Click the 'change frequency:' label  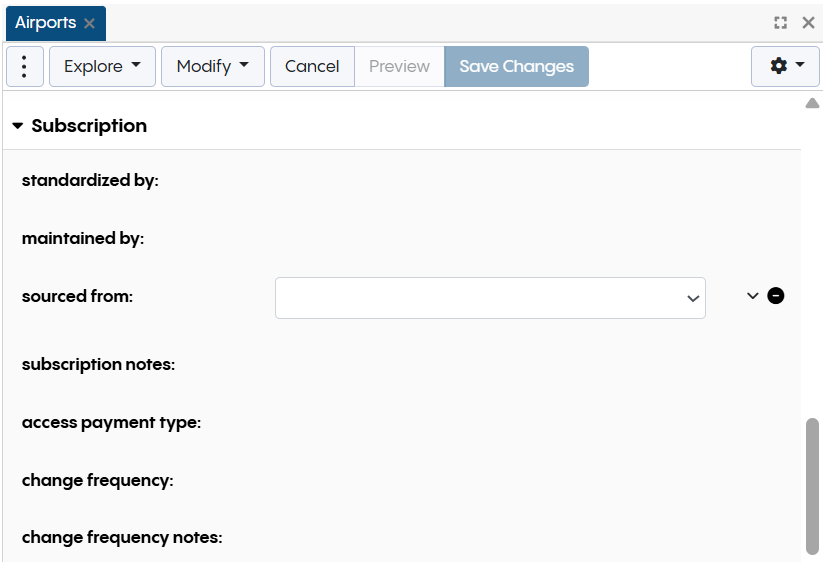(x=97, y=480)
